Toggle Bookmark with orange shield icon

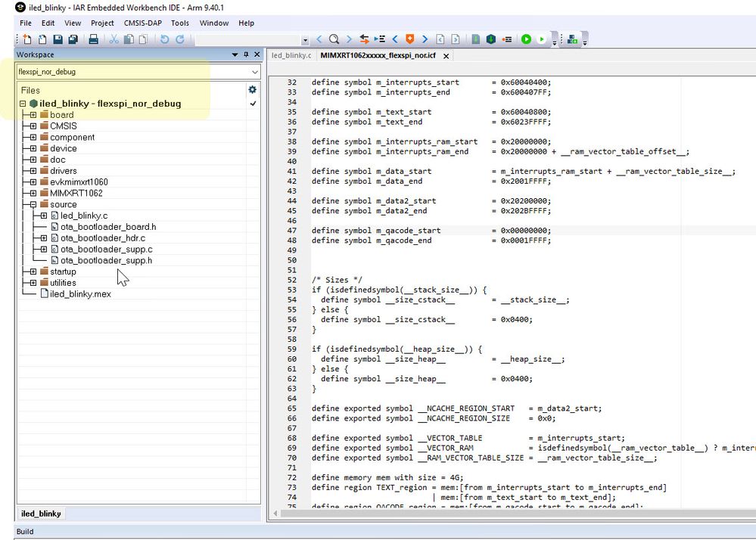tap(410, 39)
